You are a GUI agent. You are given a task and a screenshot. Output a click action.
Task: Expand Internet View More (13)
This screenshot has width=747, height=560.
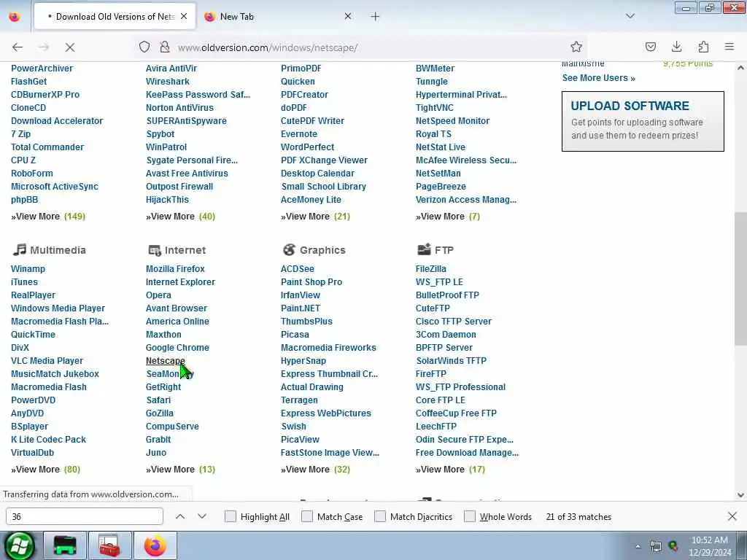pos(181,470)
